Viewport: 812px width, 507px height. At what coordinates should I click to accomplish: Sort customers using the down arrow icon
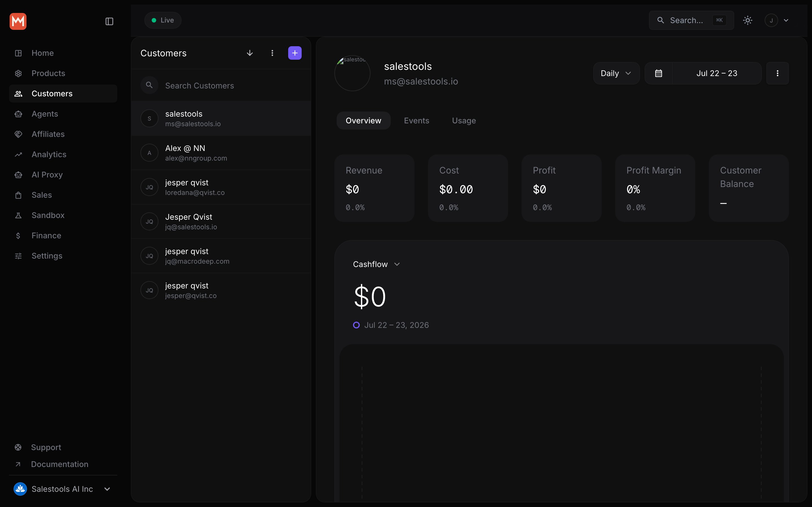point(250,53)
